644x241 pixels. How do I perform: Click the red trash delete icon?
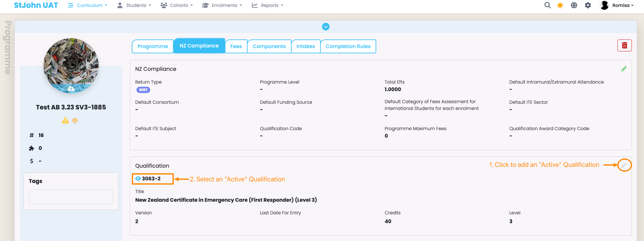pos(624,46)
